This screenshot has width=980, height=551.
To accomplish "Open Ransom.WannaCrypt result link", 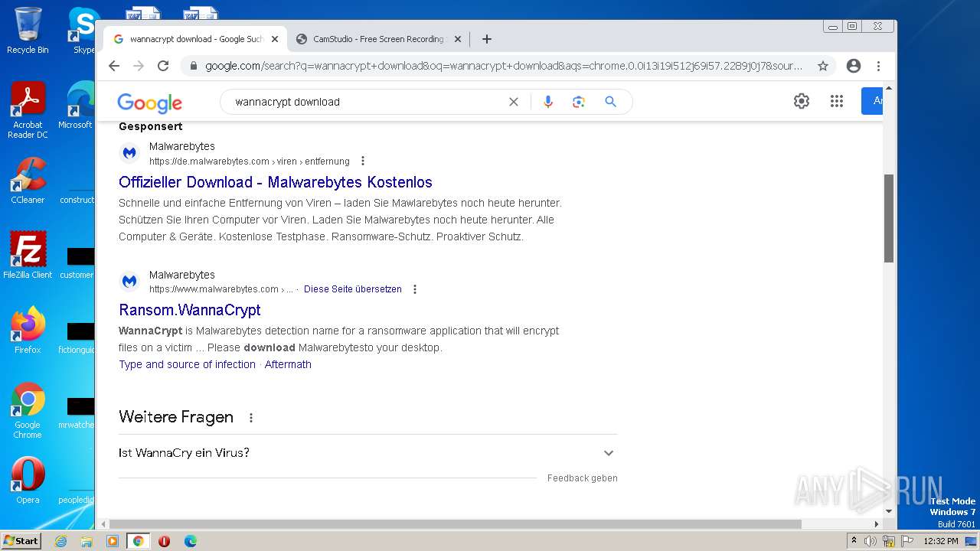I will tap(190, 310).
